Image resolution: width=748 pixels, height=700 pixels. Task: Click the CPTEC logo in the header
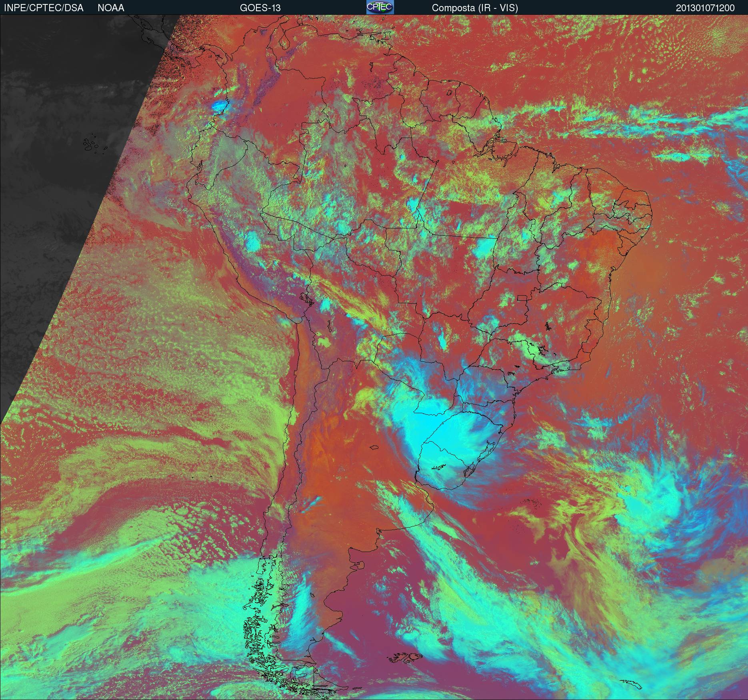pos(380,7)
